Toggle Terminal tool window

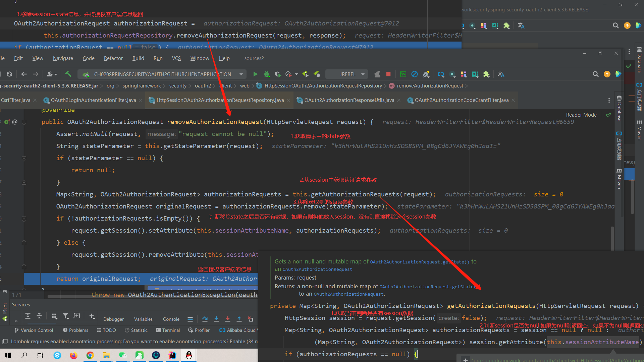[x=168, y=330]
